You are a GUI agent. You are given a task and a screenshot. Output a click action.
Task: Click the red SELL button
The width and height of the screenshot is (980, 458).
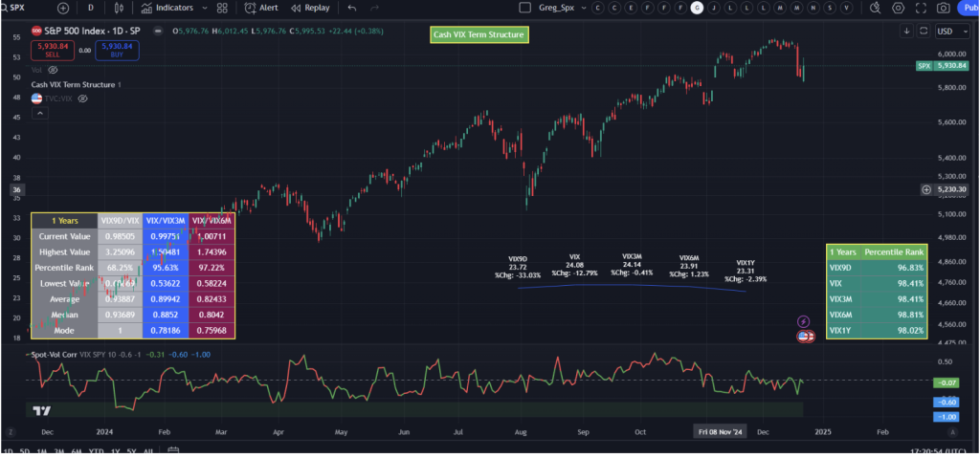pos(49,49)
